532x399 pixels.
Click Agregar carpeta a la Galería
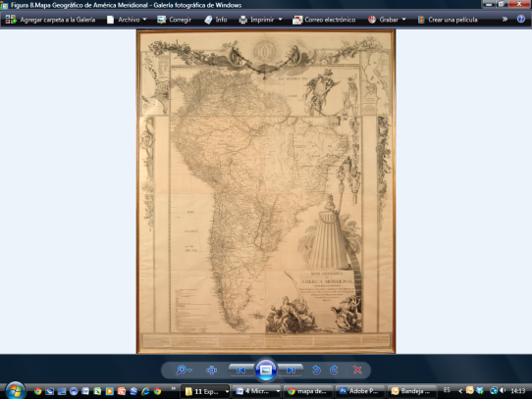(50, 20)
